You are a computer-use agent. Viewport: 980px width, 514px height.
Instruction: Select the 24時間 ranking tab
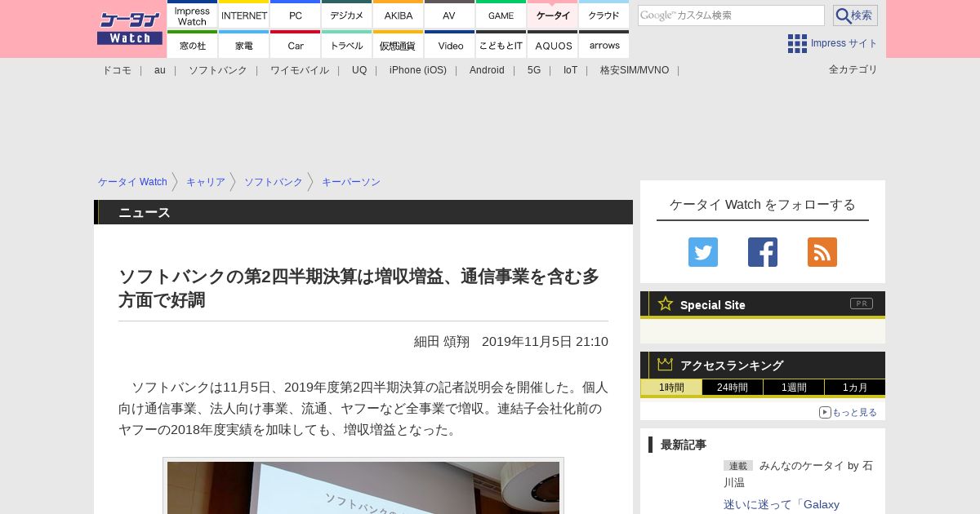click(x=733, y=388)
